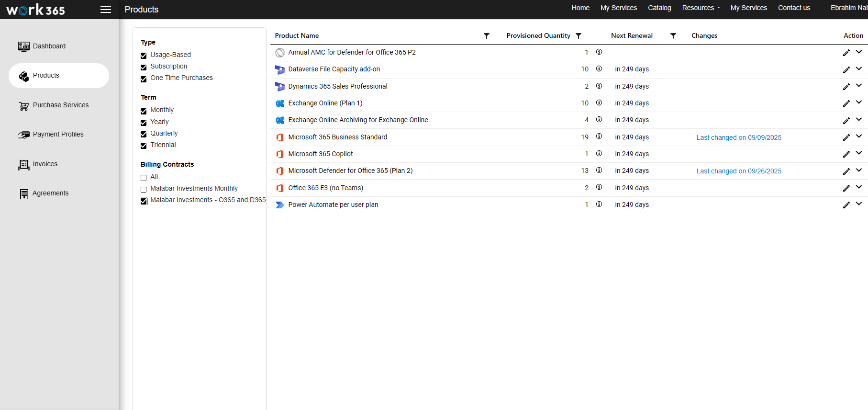Expand Annual AMC for Defender row chevron
Image resolution: width=868 pixels, height=410 pixels.
(x=859, y=52)
